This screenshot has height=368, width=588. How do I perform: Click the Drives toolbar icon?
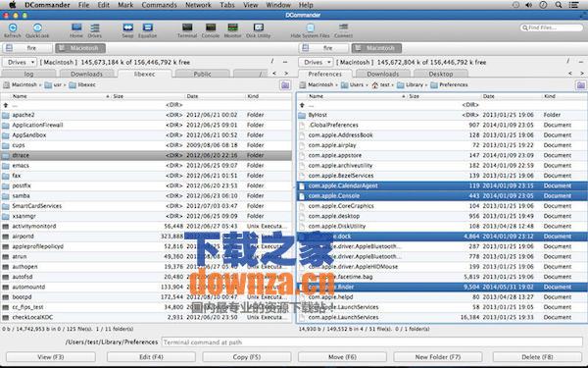94,30
